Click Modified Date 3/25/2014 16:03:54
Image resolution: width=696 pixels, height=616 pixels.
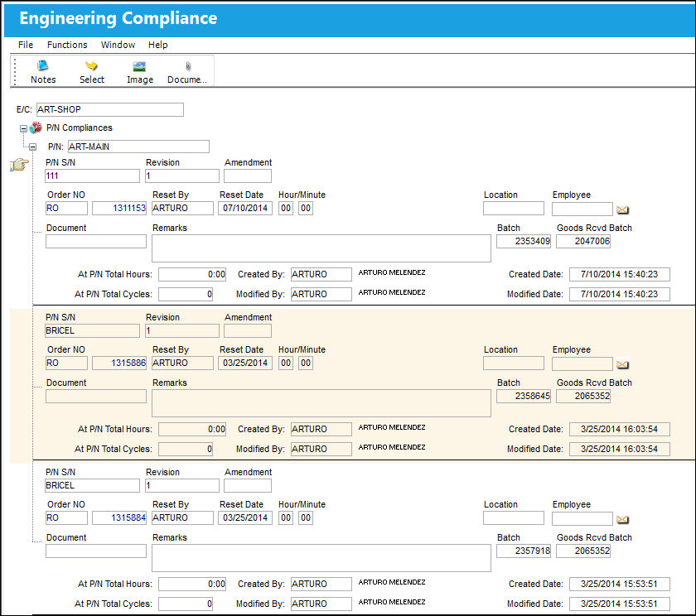point(620,449)
